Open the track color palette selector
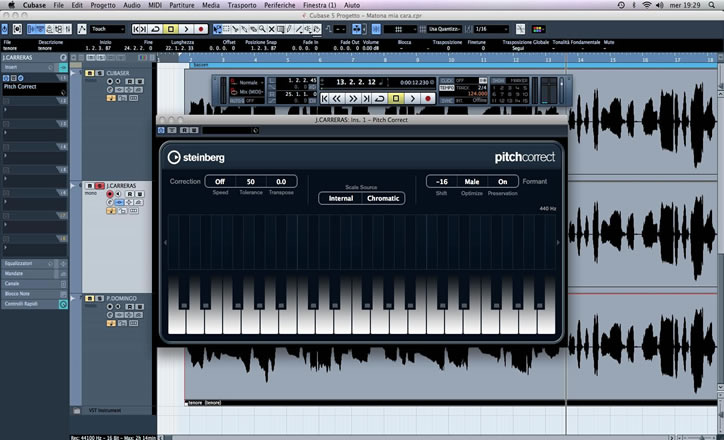 tap(537, 29)
